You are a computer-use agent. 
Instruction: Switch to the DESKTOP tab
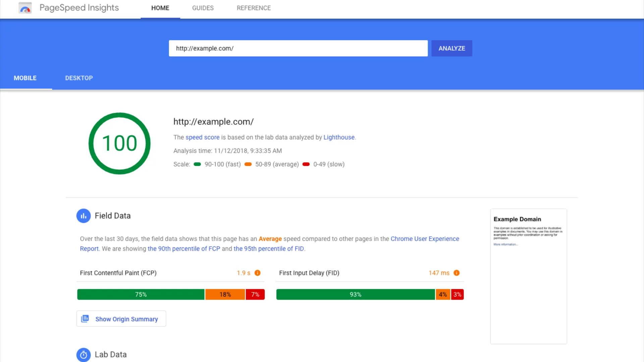[x=79, y=78]
